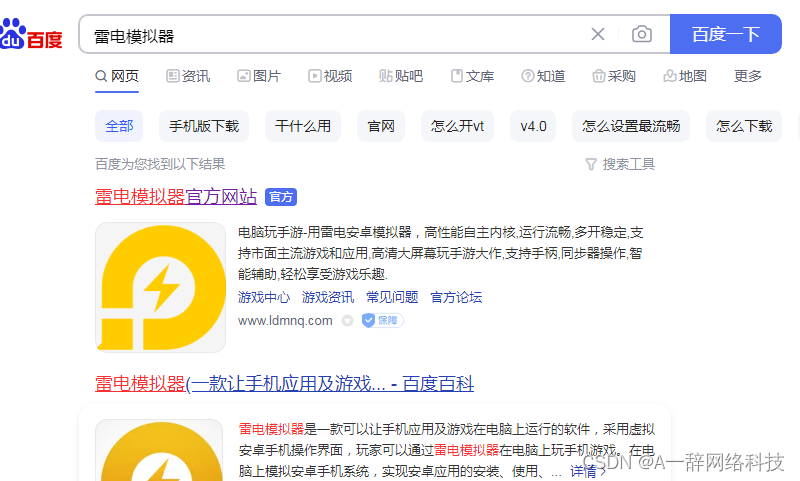This screenshot has width=800, height=481.
Task: Open the 游戏中心 sublink
Action: [264, 297]
